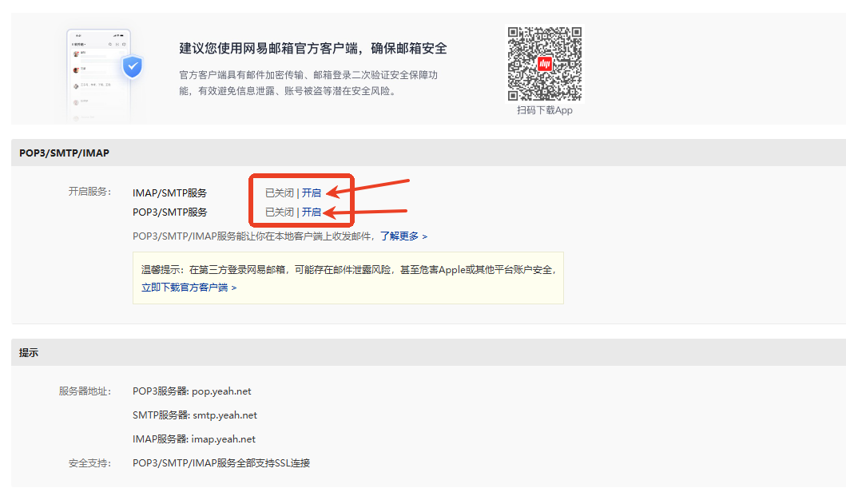Click the POP3/SMTP服务 label
This screenshot has width=846, height=504.
(x=170, y=212)
